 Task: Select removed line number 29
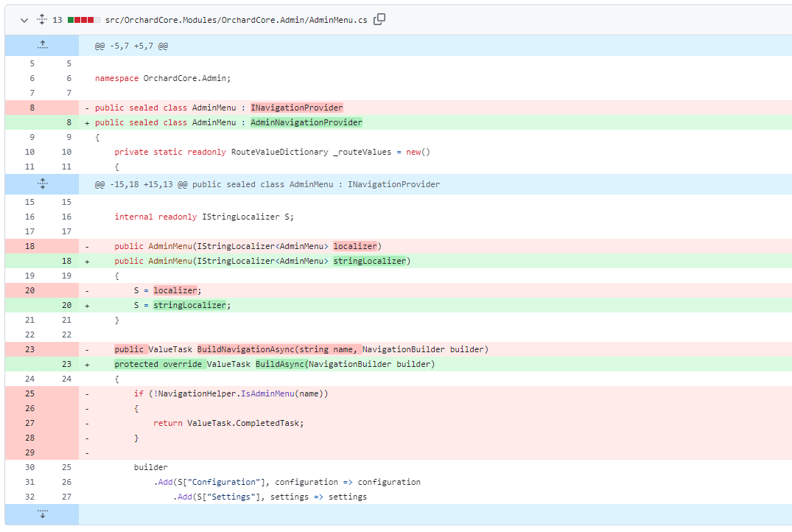(x=29, y=452)
